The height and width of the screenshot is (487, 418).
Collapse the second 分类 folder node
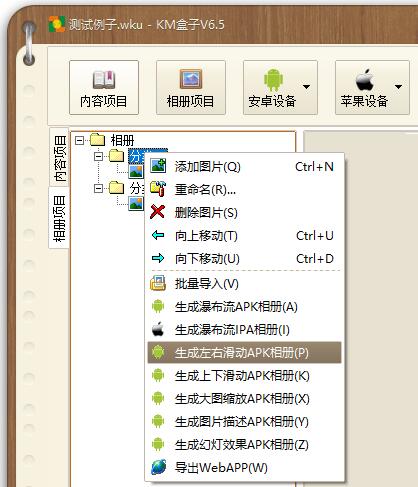coord(98,189)
